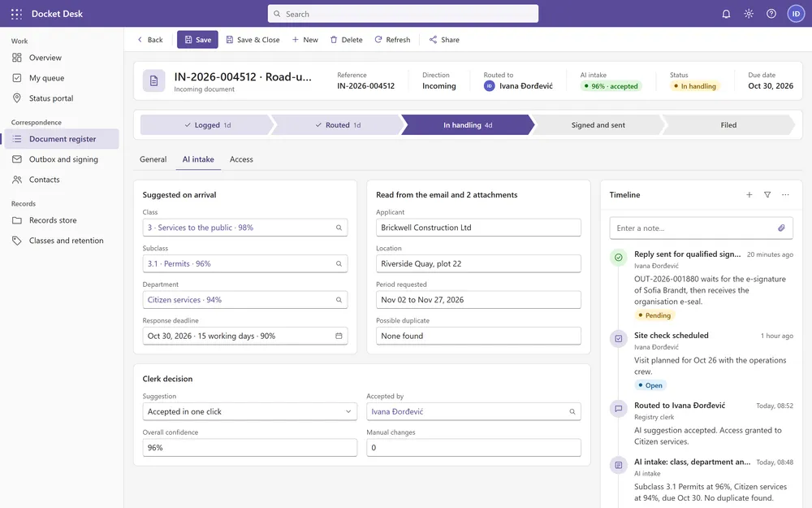Select the AI intake tab
This screenshot has width=812, height=508.
tap(198, 159)
